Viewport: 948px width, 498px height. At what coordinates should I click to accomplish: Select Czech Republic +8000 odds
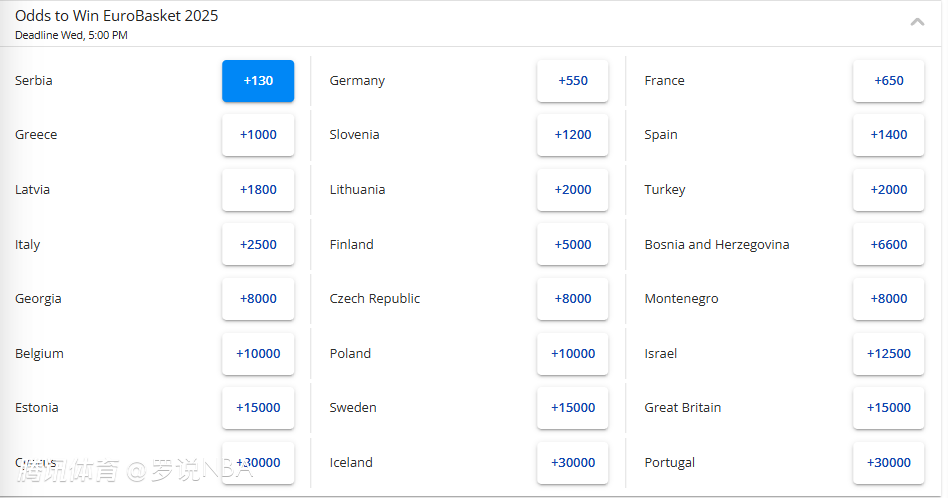(573, 299)
